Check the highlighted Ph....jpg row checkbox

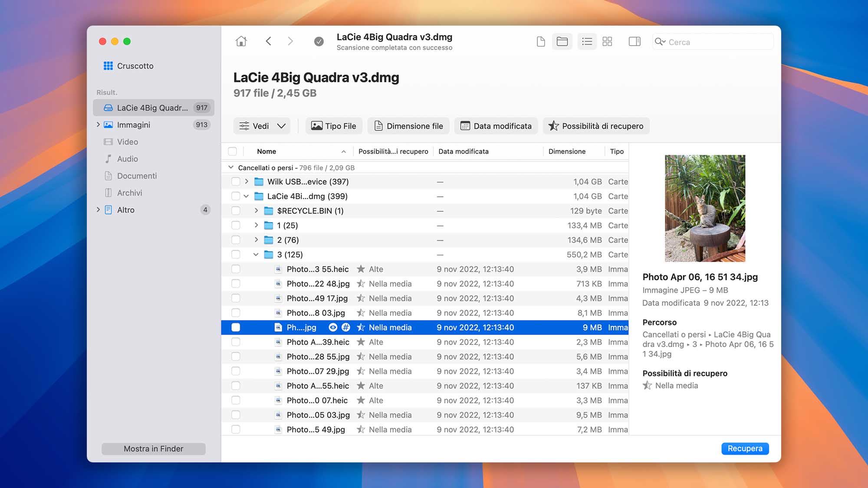click(236, 328)
